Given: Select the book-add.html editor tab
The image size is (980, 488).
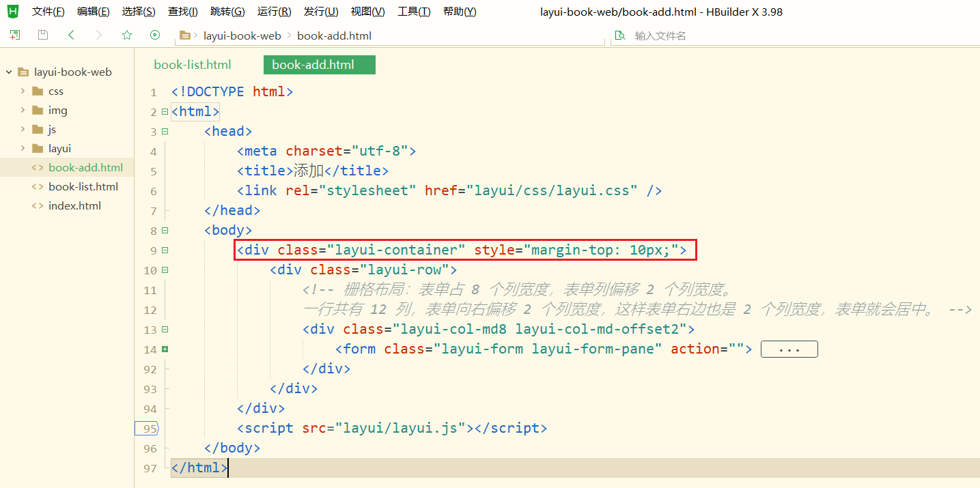Looking at the screenshot, I should (x=320, y=65).
